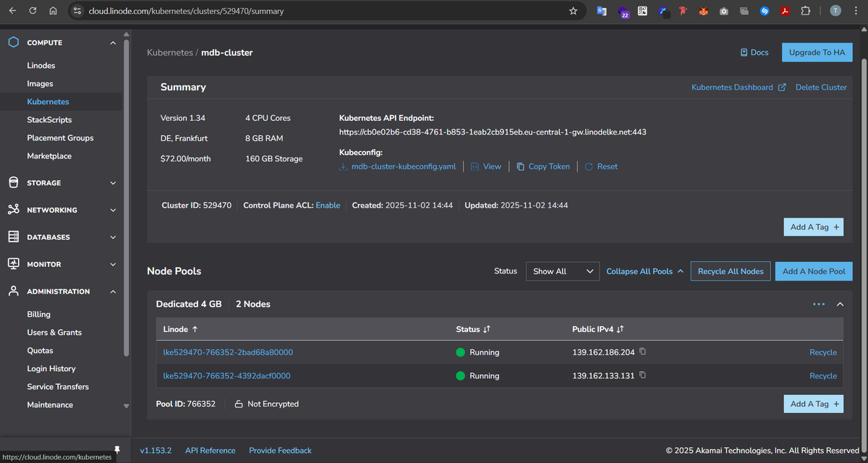
Task: Click the three-dot node pool actions menu
Action: click(x=819, y=305)
